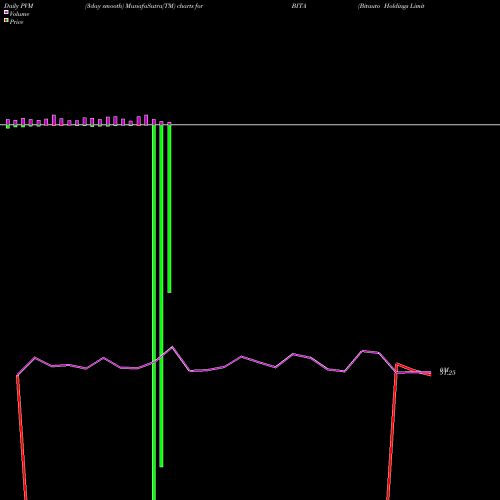Viewport: 500px width, 500px height.
Task: Click the 'MunafaSutra(TM) charts for' heading
Action: [x=164, y=6]
